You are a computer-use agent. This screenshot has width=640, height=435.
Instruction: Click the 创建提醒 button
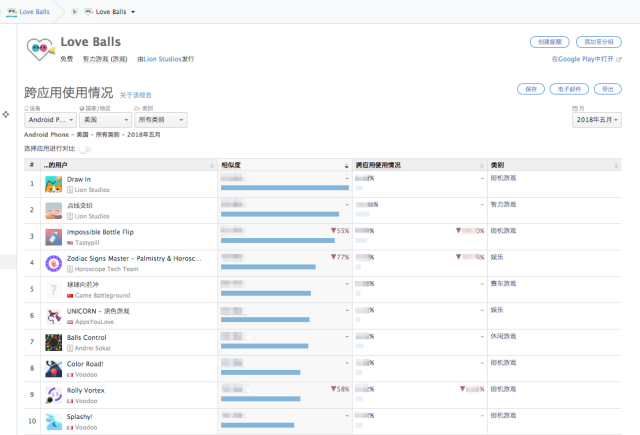[x=549, y=42]
